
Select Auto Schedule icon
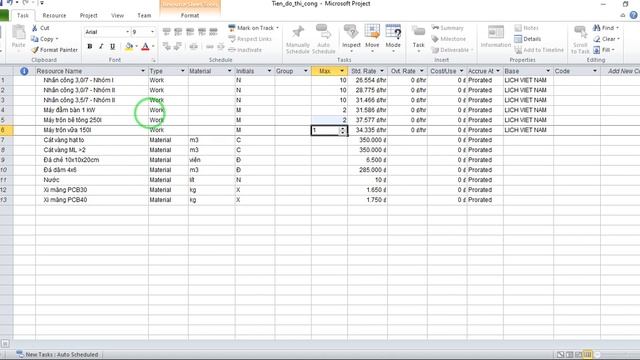click(323, 32)
